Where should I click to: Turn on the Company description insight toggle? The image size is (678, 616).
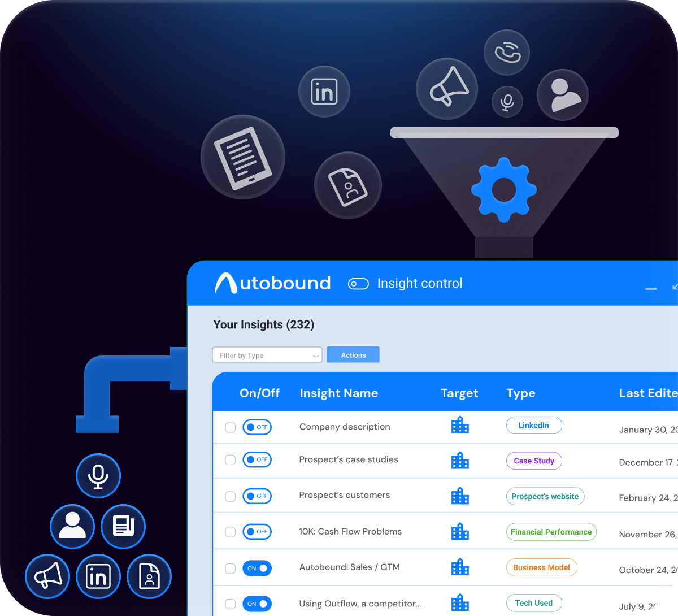point(257,427)
